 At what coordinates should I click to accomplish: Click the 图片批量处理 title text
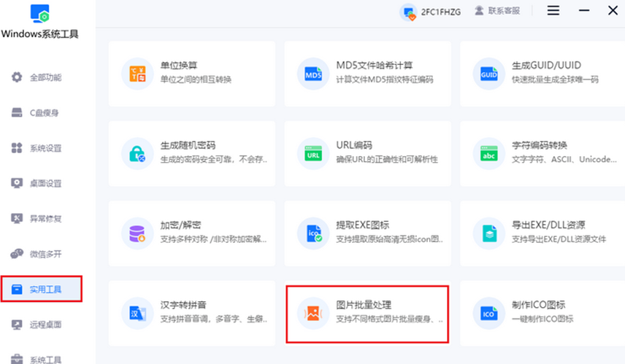[364, 305]
